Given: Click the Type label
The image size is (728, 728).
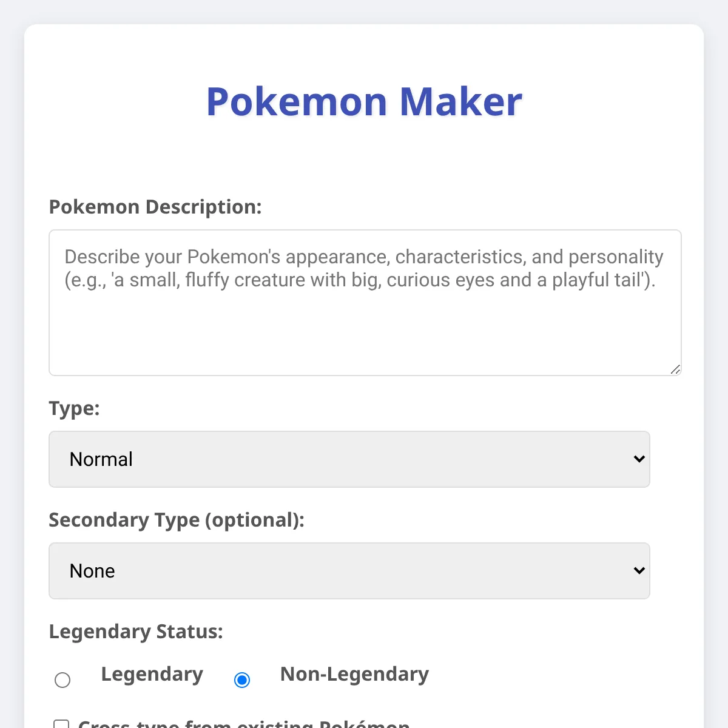Looking at the screenshot, I should pos(74,409).
